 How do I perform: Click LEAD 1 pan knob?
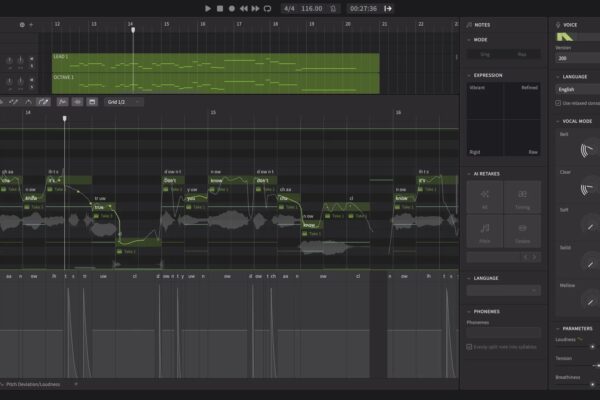(20, 60)
